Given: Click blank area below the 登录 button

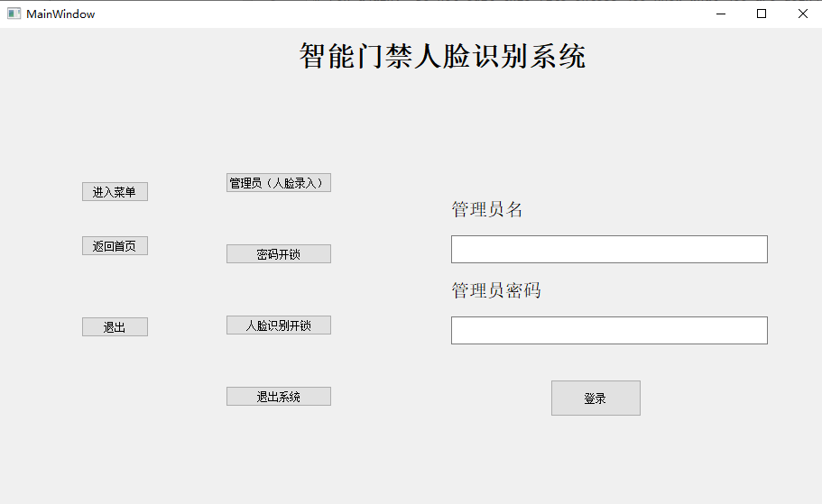Looking at the screenshot, I should (x=596, y=460).
